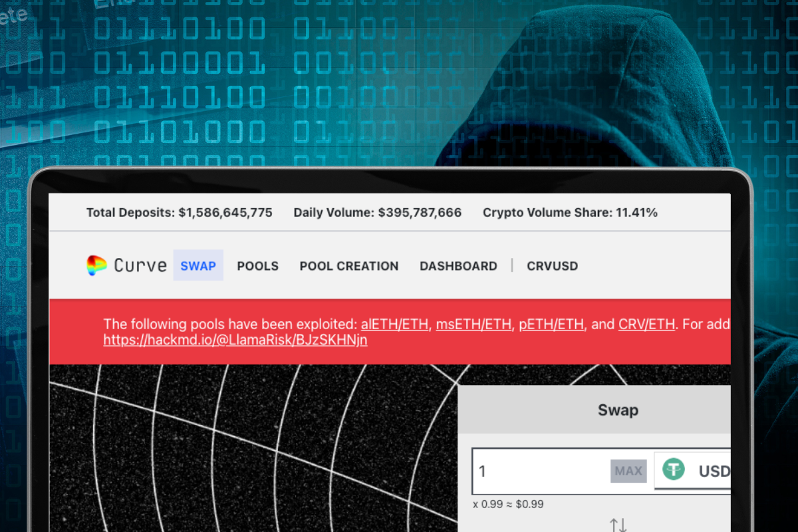Open the alETH/ETH exploited pool link
The height and width of the screenshot is (532, 798).
(x=394, y=324)
